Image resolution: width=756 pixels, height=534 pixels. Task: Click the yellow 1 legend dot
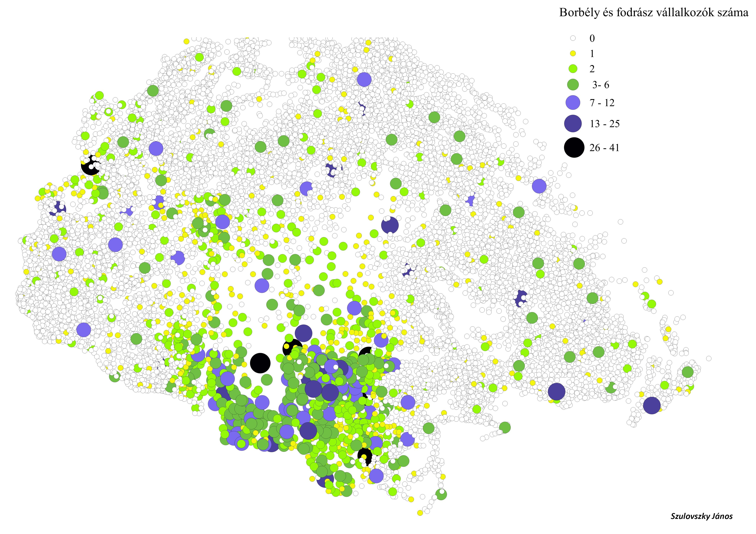[x=573, y=53]
